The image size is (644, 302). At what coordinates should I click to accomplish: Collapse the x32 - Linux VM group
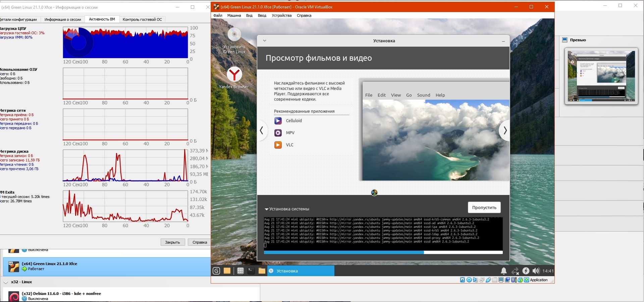coord(6,282)
